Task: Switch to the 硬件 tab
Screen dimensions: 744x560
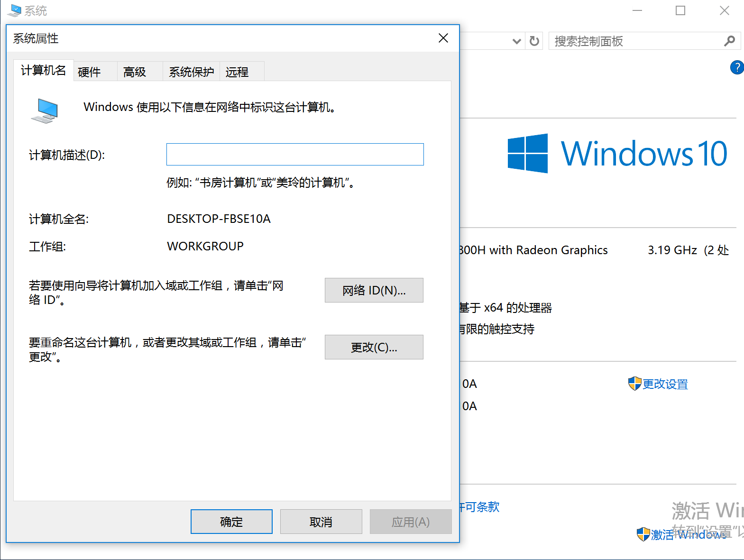Action: pos(90,72)
